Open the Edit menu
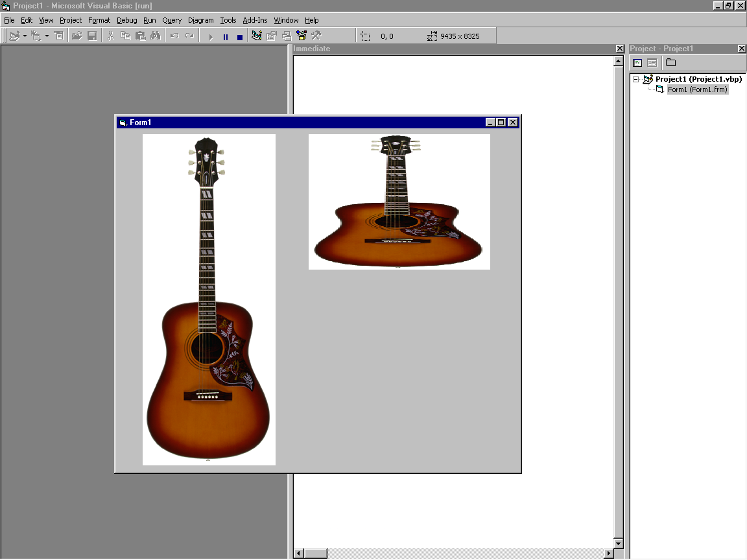 pos(27,20)
